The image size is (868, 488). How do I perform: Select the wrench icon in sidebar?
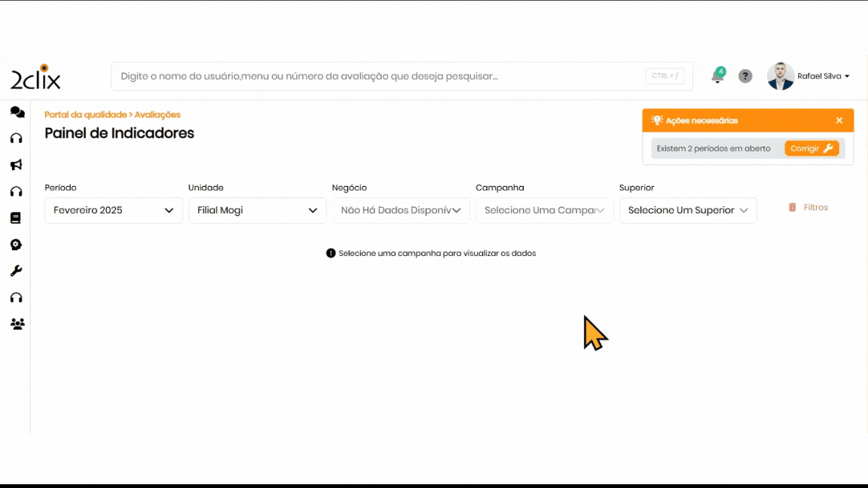pos(17,271)
